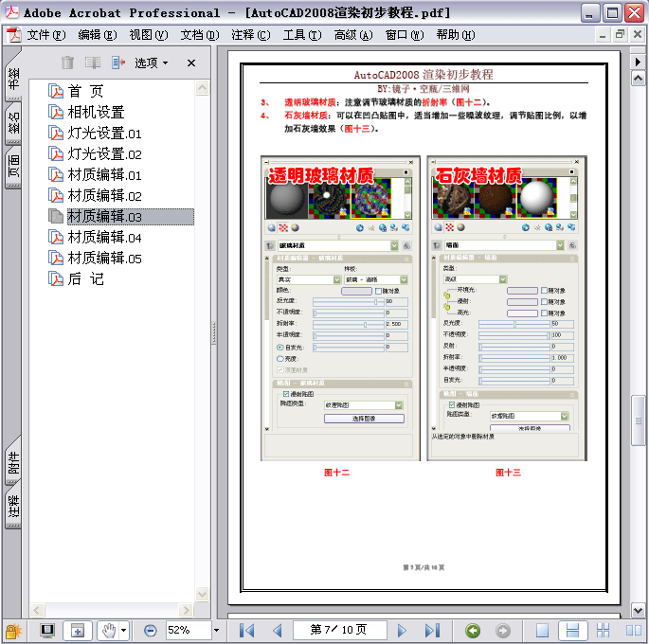The height and width of the screenshot is (644, 649).
Task: Open the 视图(V) menu
Action: pos(149,35)
